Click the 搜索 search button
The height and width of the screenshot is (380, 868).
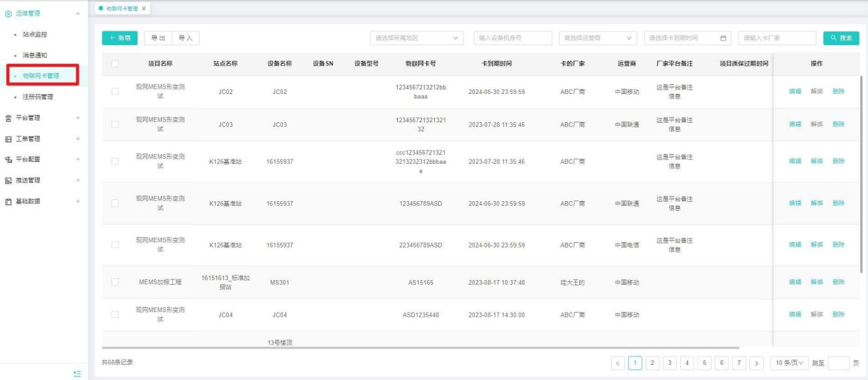coord(841,38)
